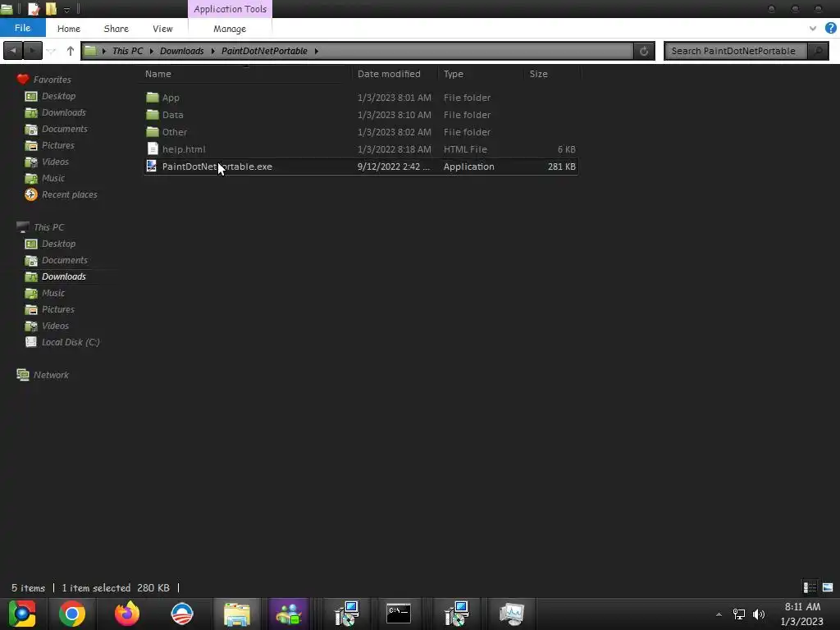The image size is (840, 630).
Task: Switch to the View ribbon tab
Action: pos(162,29)
